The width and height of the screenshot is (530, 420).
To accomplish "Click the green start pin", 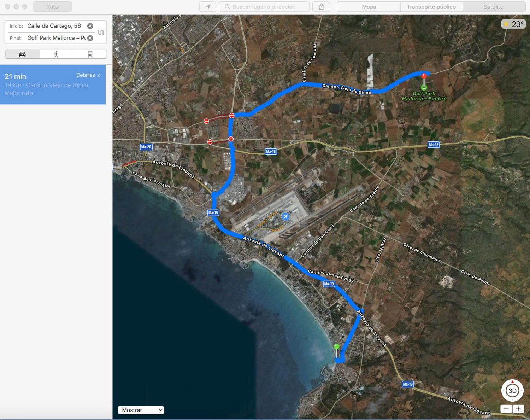I will tap(337, 346).
